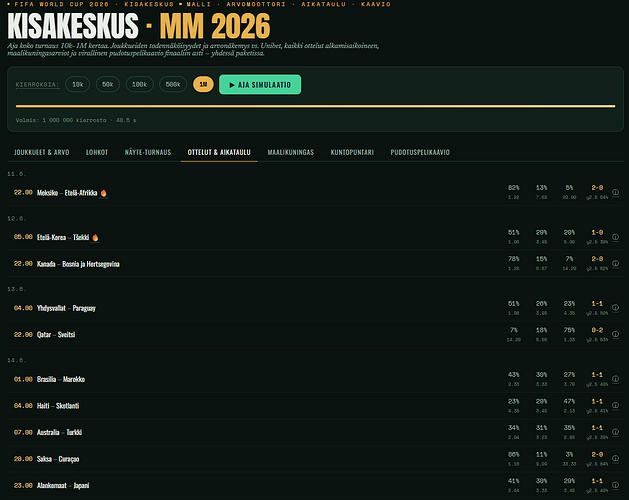Click flame icon next to Meksiko – Etelä-Afrikka

[103, 193]
